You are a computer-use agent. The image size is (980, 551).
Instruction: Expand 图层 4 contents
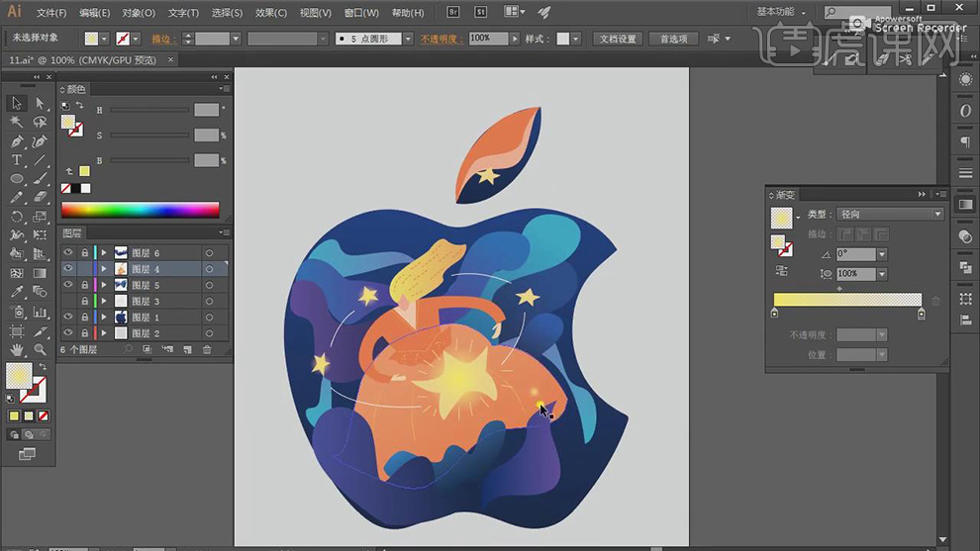click(104, 269)
